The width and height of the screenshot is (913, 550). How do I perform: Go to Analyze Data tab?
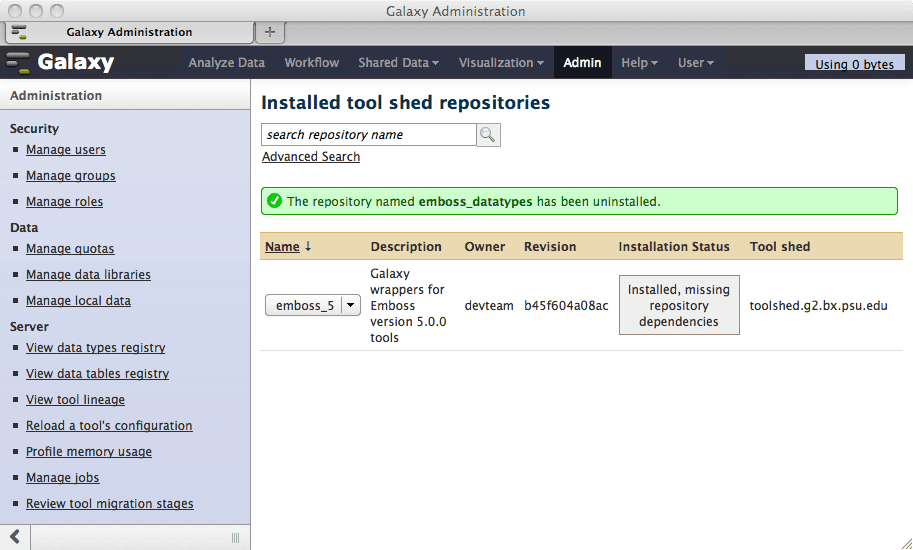click(226, 63)
